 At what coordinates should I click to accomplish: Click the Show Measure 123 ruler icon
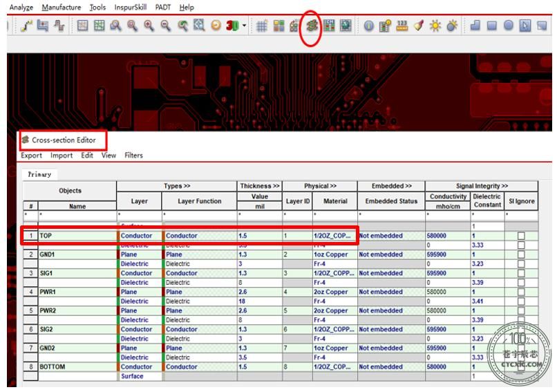[402, 26]
